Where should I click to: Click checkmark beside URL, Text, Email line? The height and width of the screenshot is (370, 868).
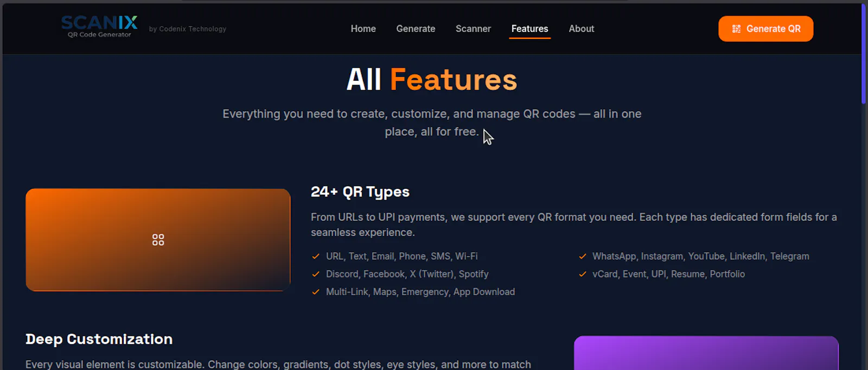tap(316, 256)
